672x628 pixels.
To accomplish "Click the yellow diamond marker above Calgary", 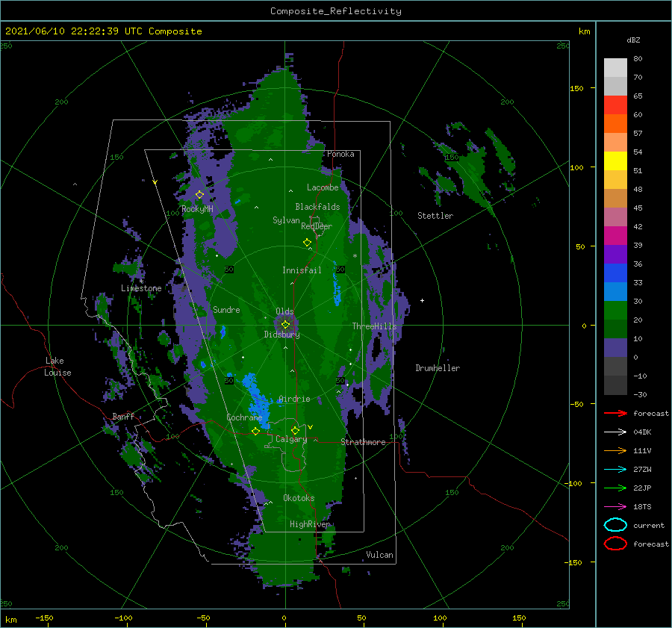I will pos(295,430).
